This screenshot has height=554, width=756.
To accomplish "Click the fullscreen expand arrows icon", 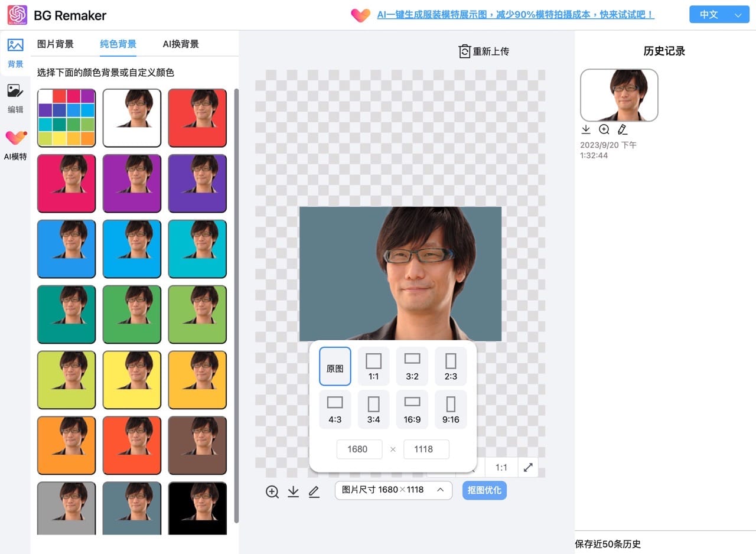I will [x=528, y=467].
